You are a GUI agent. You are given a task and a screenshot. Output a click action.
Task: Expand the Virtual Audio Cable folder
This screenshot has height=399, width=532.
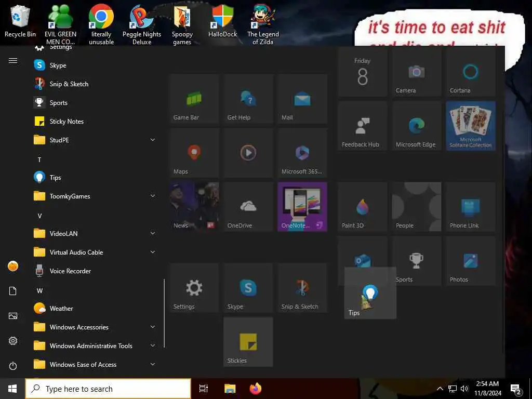(95, 252)
